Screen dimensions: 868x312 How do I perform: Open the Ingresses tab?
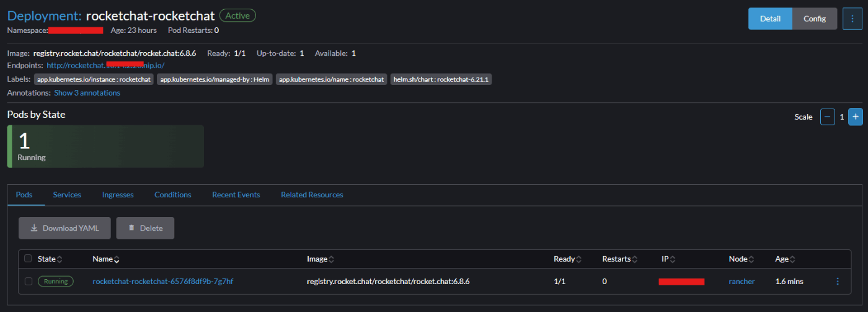118,195
